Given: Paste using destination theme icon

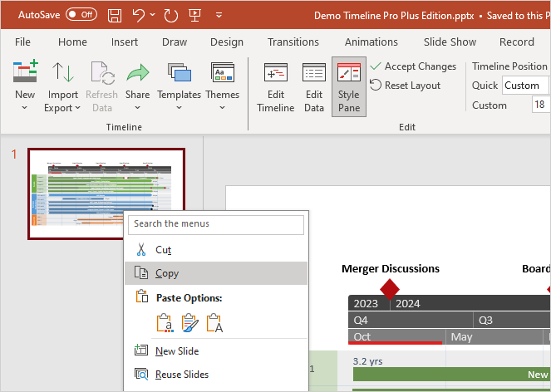Looking at the screenshot, I should tap(165, 323).
